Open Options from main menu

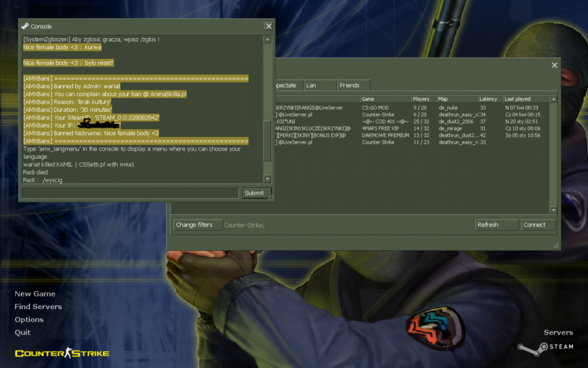click(x=29, y=320)
